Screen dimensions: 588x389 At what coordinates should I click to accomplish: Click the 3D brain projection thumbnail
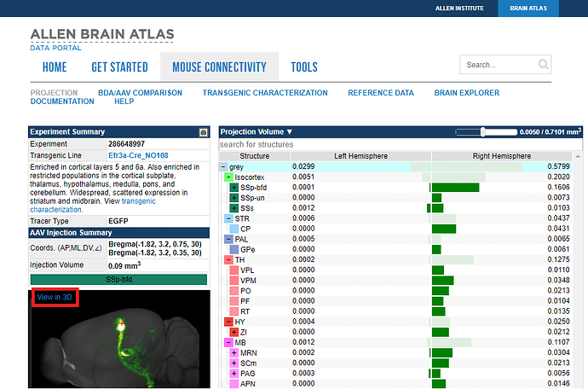119,339
